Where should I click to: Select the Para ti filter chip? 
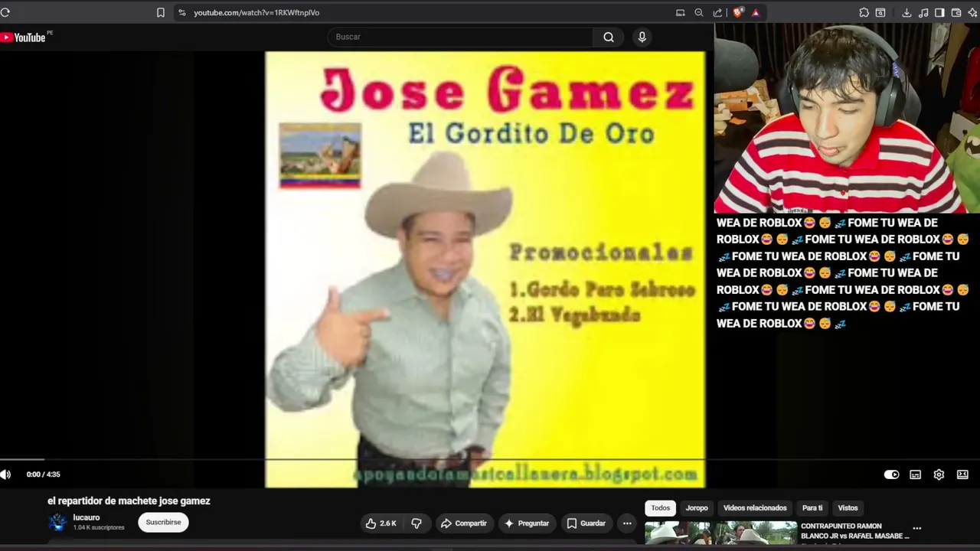coord(812,508)
